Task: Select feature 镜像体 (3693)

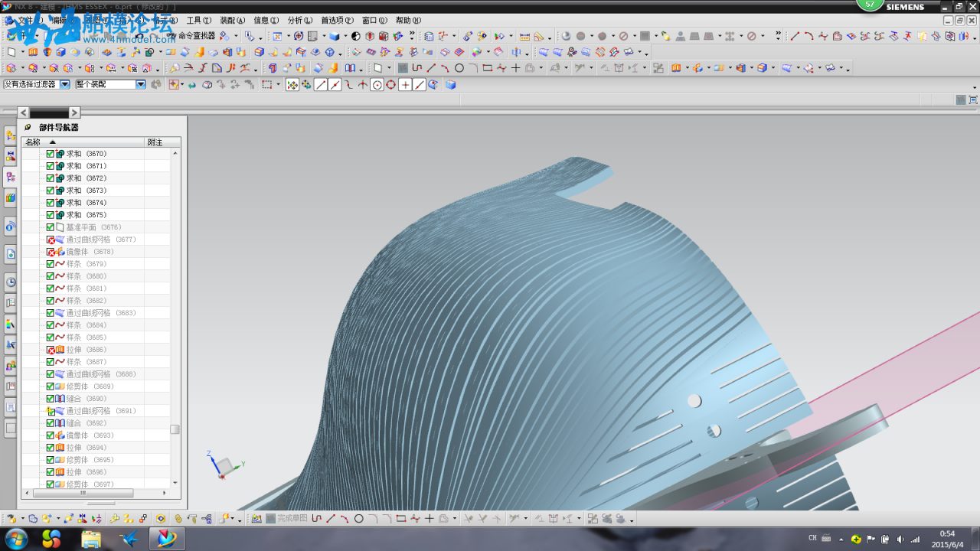Action: pos(90,435)
